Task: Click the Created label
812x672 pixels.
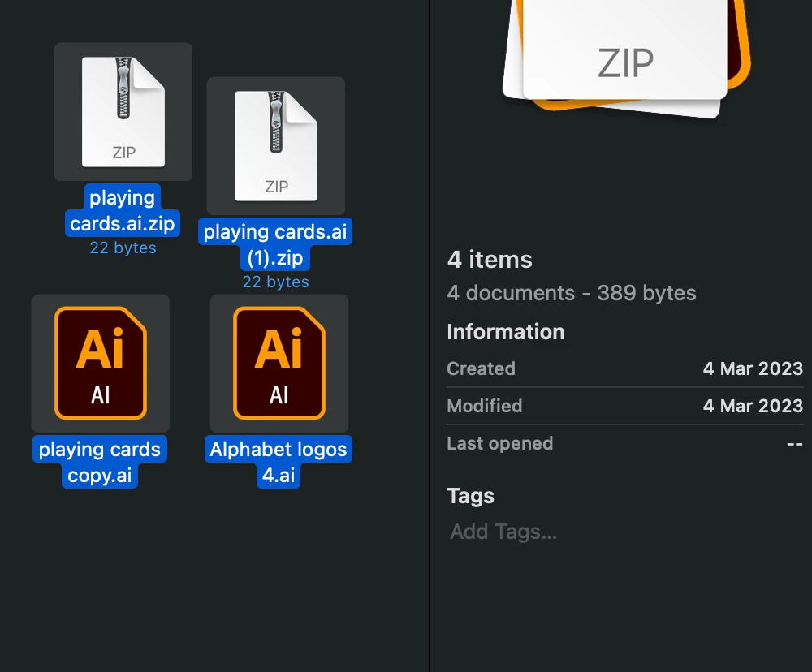Action: tap(481, 368)
